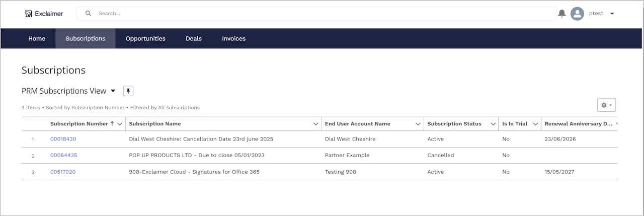
Task: Switch to the Opportunities tab
Action: click(145, 38)
